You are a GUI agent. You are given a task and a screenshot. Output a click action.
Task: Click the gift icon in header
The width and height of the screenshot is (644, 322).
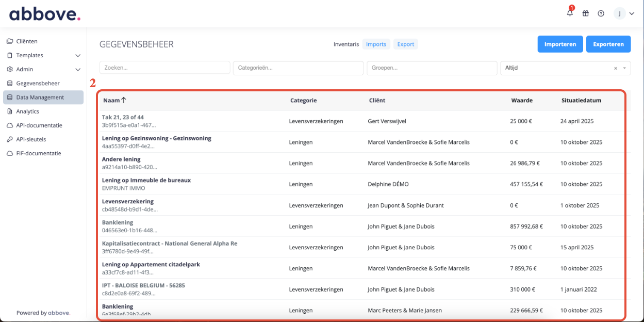pyautogui.click(x=585, y=13)
